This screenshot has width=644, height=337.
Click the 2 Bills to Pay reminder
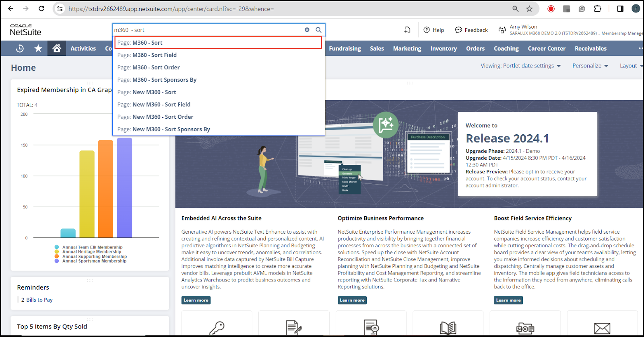[37, 300]
